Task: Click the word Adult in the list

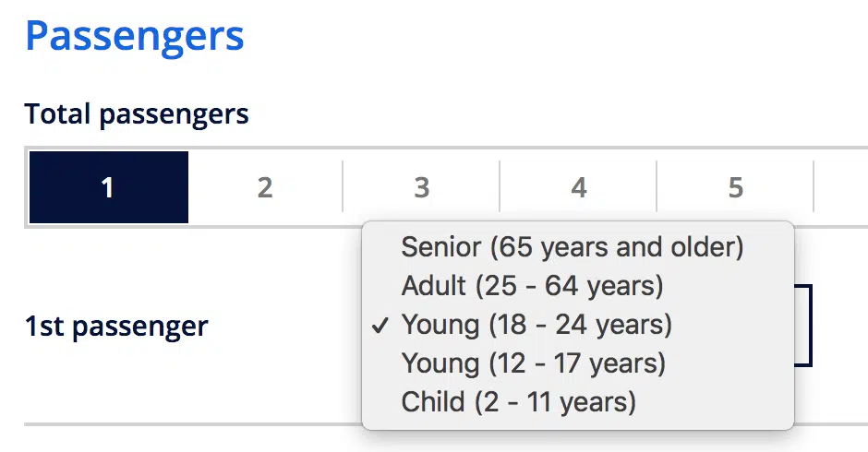Action: point(434,286)
